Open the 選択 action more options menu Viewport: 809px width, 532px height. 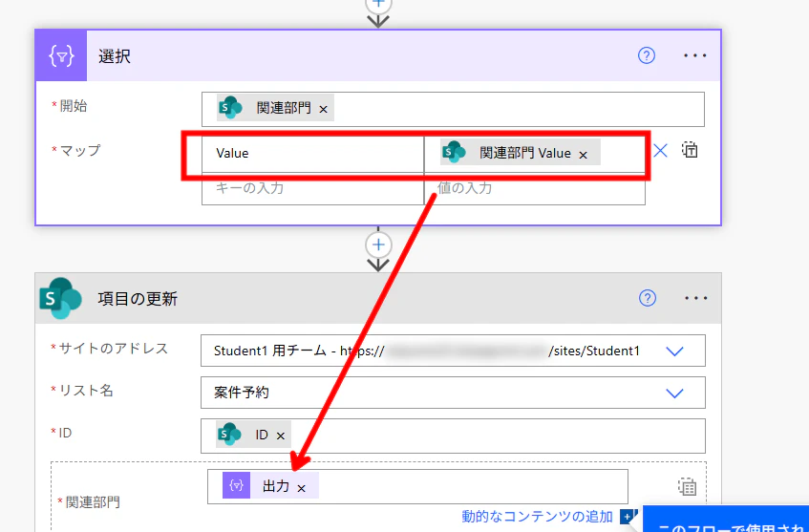695,55
